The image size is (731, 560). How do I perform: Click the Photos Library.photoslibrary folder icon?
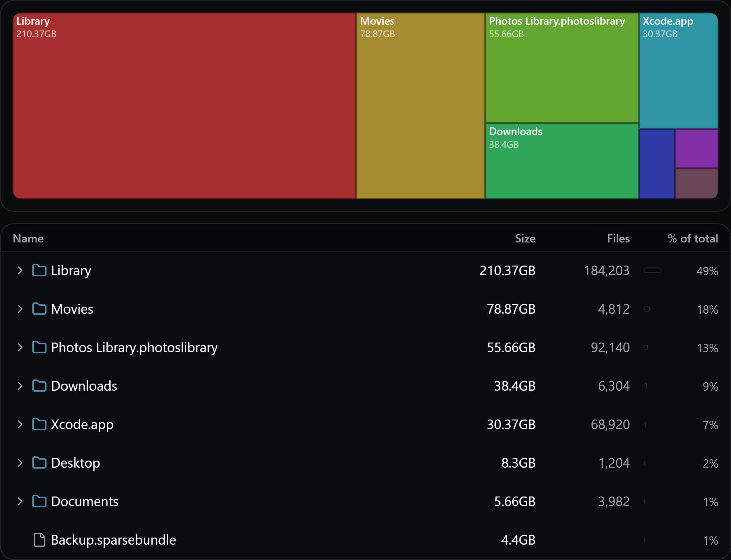pos(39,347)
